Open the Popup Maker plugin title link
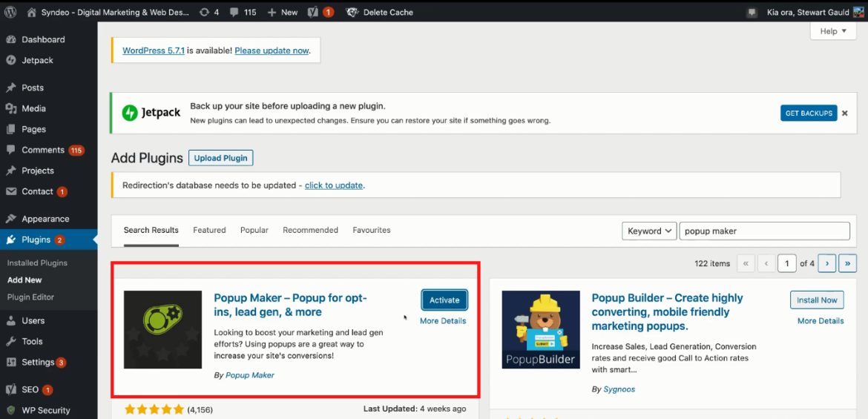This screenshot has width=868, height=419. [x=290, y=305]
